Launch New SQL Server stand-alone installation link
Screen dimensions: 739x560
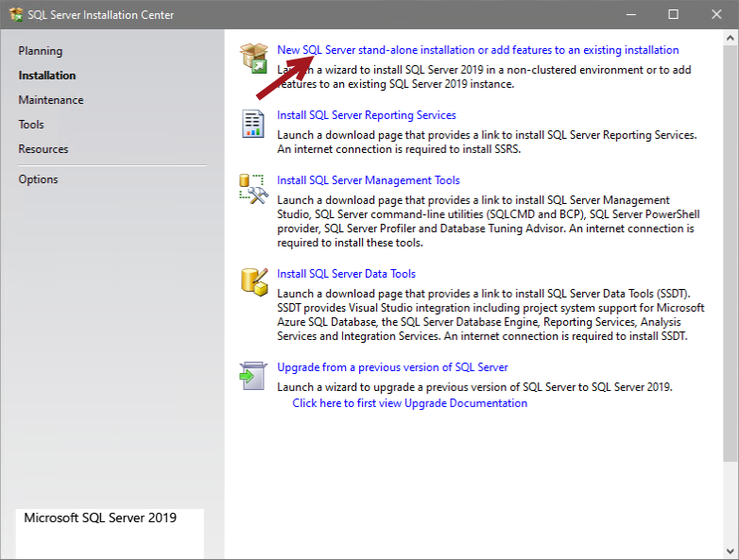coord(478,50)
